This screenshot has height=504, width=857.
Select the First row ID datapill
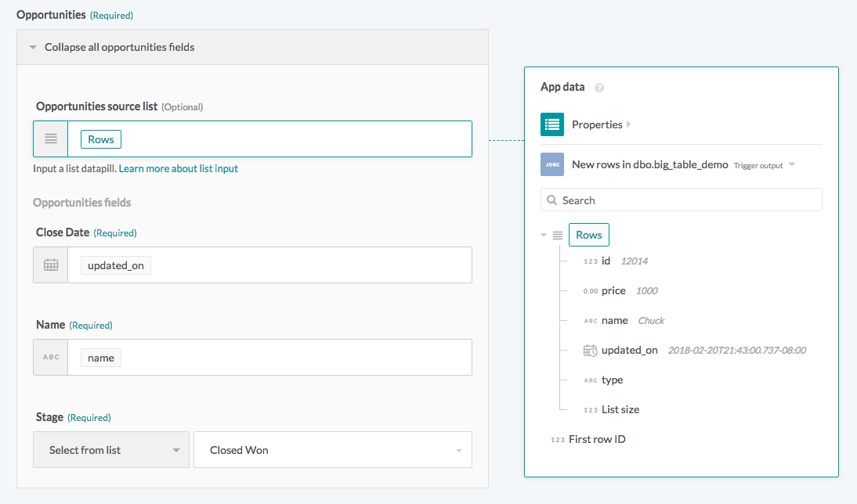coord(597,439)
